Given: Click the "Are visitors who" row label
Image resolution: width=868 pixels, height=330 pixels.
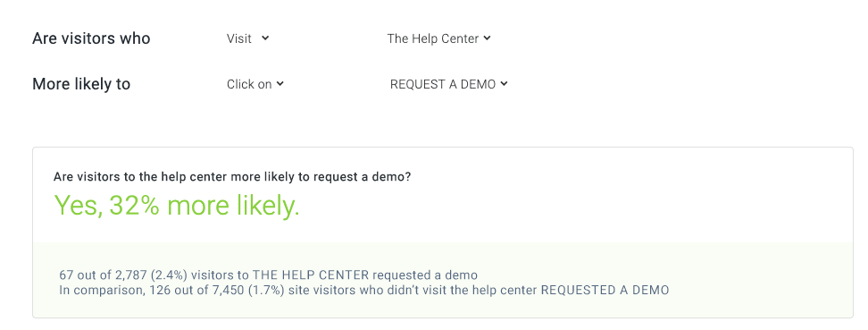Looking at the screenshot, I should [91, 38].
